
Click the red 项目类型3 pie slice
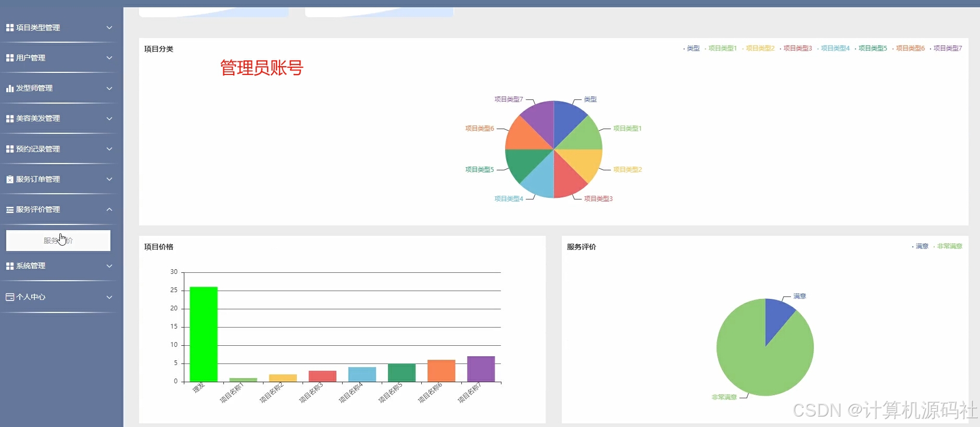click(566, 179)
